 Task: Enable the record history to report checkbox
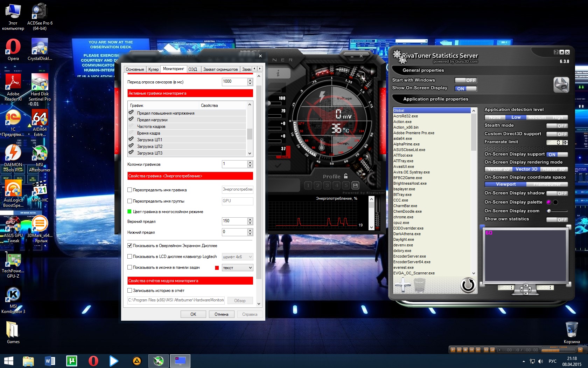(130, 291)
